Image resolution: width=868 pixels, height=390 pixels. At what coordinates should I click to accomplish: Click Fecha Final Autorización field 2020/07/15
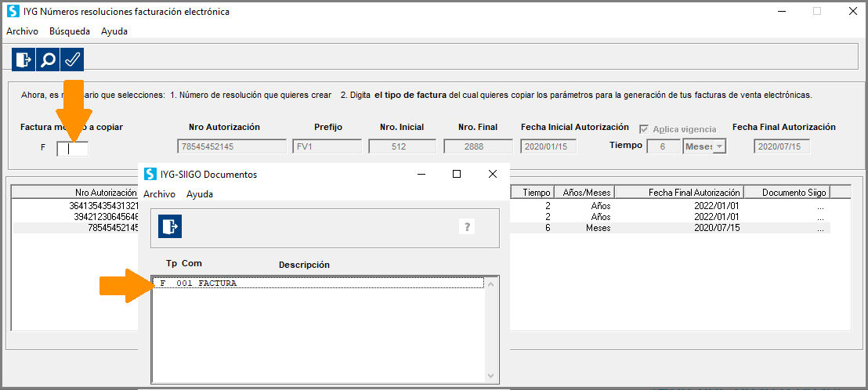pos(782,146)
